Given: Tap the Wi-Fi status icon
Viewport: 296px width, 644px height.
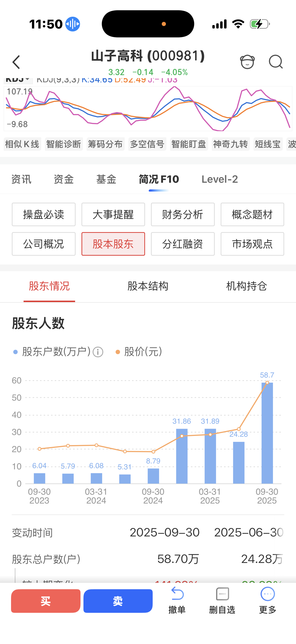Looking at the screenshot, I should [238, 24].
